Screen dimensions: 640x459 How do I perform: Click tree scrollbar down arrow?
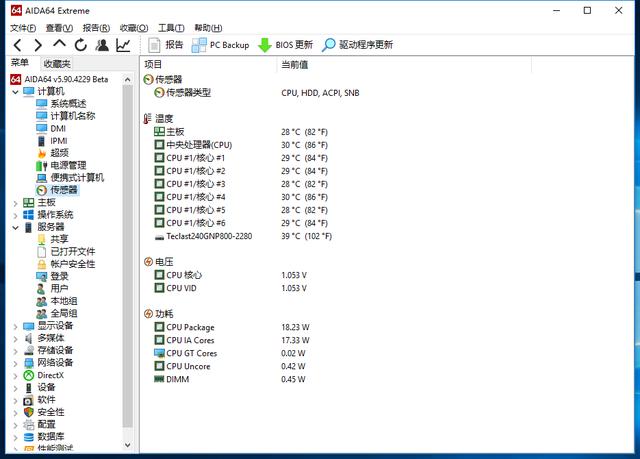click(x=127, y=446)
